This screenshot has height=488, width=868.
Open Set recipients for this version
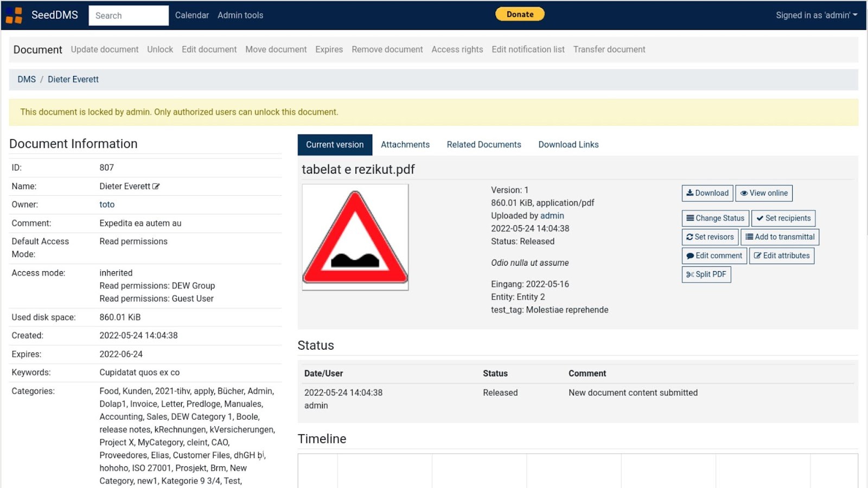pos(783,218)
